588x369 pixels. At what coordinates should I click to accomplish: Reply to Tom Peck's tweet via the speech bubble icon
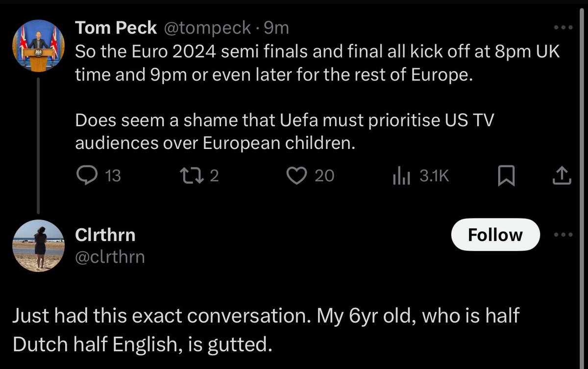(x=88, y=176)
